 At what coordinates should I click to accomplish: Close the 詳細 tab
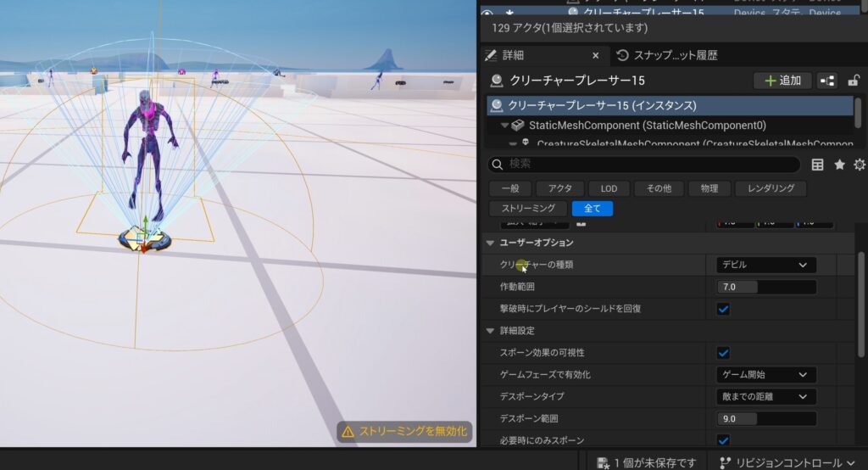[x=595, y=55]
